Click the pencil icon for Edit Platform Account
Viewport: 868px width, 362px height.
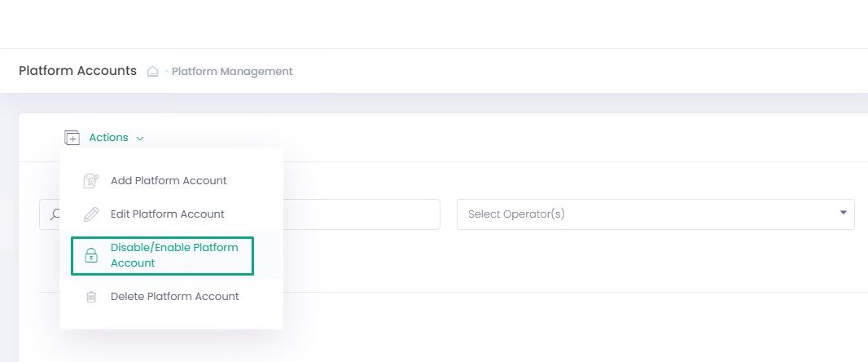[x=92, y=214]
